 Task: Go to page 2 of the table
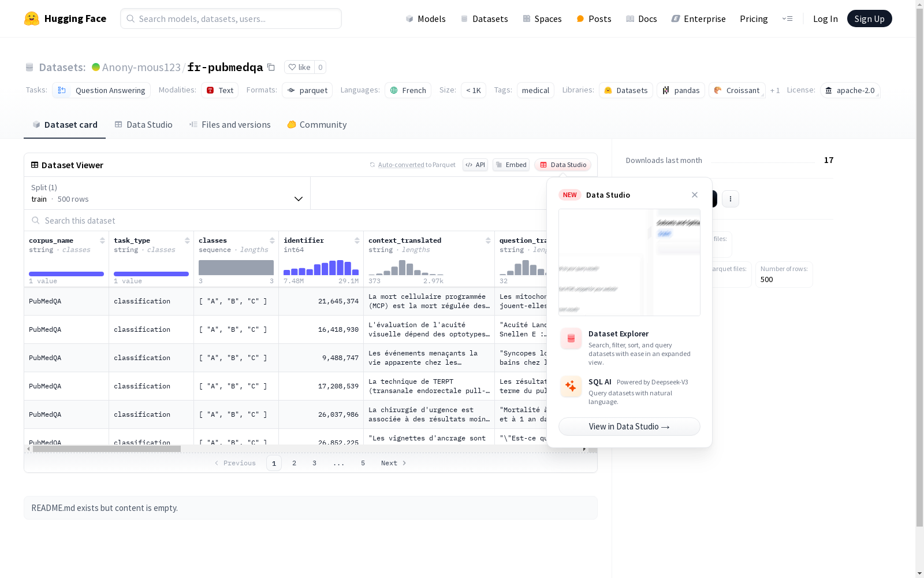tap(295, 463)
